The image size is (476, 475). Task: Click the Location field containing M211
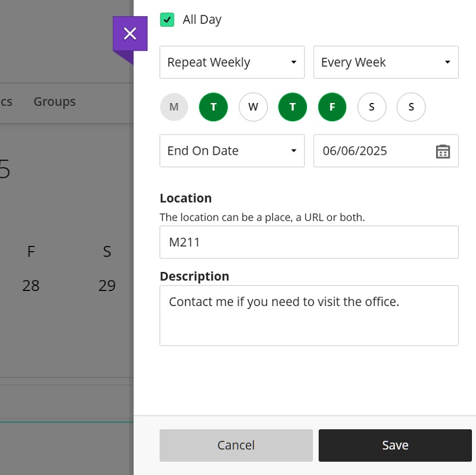click(309, 242)
